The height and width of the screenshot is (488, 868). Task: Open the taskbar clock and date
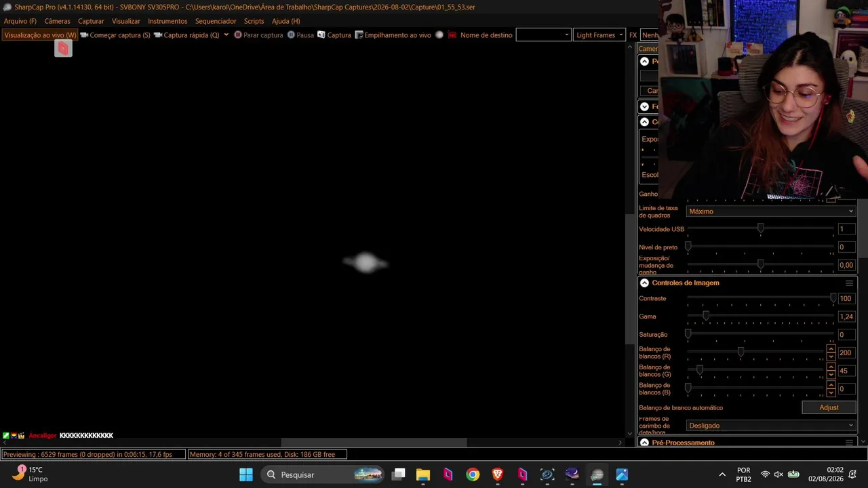[825, 474]
